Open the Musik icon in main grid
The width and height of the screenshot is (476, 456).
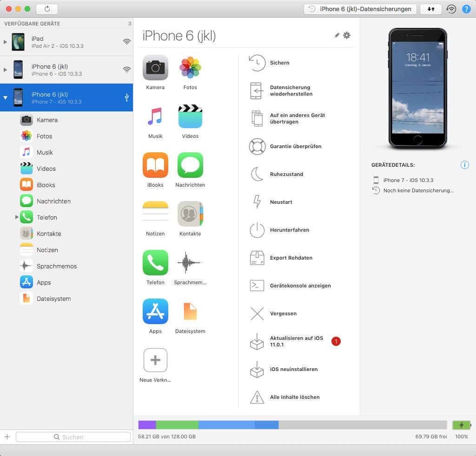click(x=155, y=117)
